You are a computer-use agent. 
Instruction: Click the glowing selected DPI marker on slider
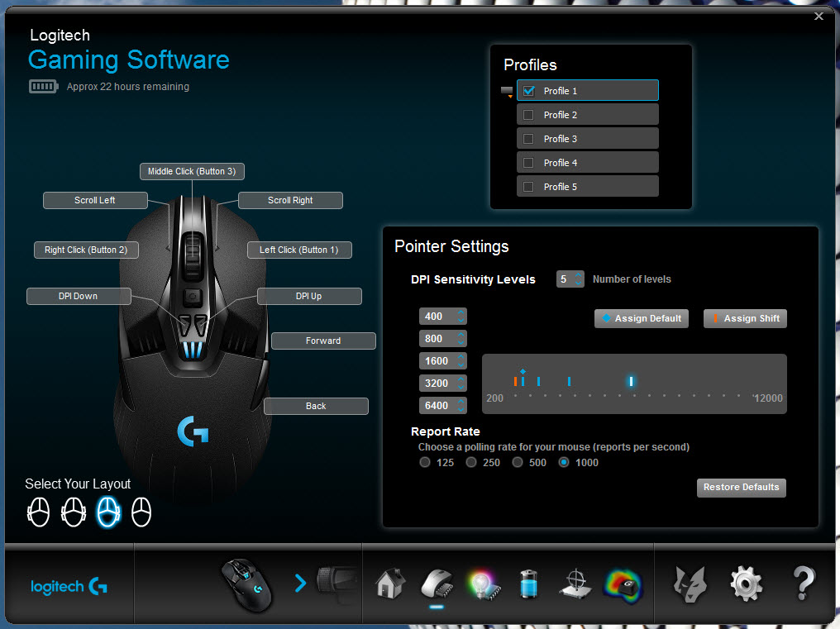coord(631,382)
